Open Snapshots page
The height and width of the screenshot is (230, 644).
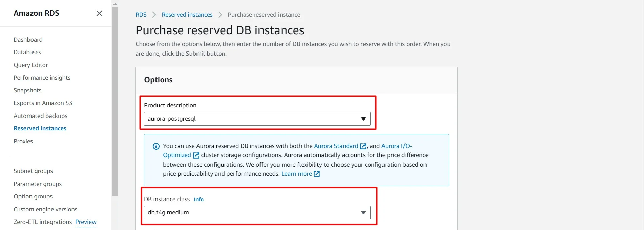coord(27,90)
